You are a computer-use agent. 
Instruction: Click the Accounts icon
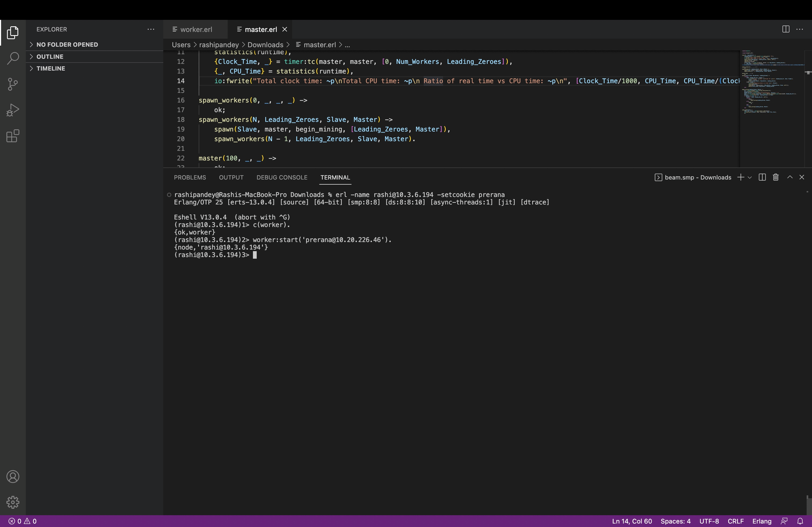13,476
